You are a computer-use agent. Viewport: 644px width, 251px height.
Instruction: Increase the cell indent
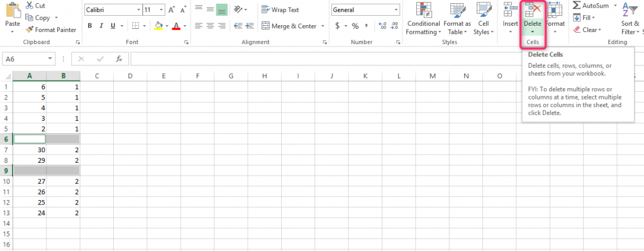point(250,26)
